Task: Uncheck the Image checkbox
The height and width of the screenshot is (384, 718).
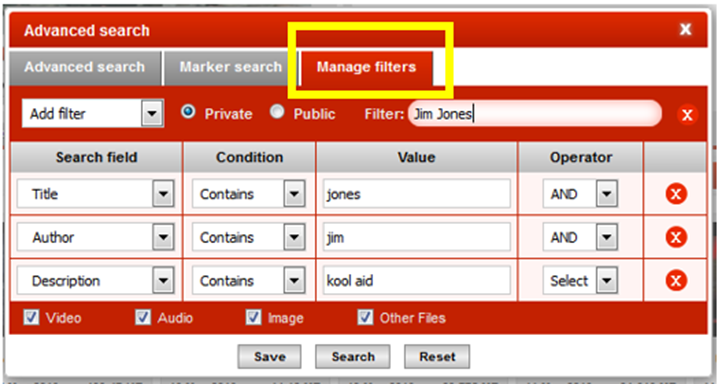Action: pyautogui.click(x=254, y=317)
